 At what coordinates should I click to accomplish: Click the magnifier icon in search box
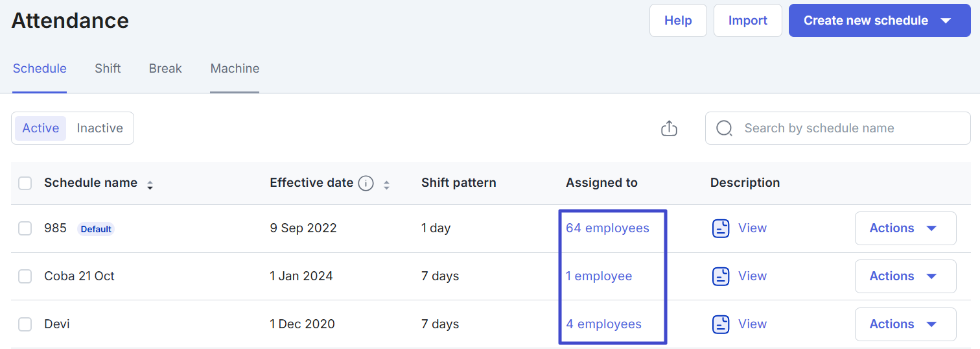724,128
